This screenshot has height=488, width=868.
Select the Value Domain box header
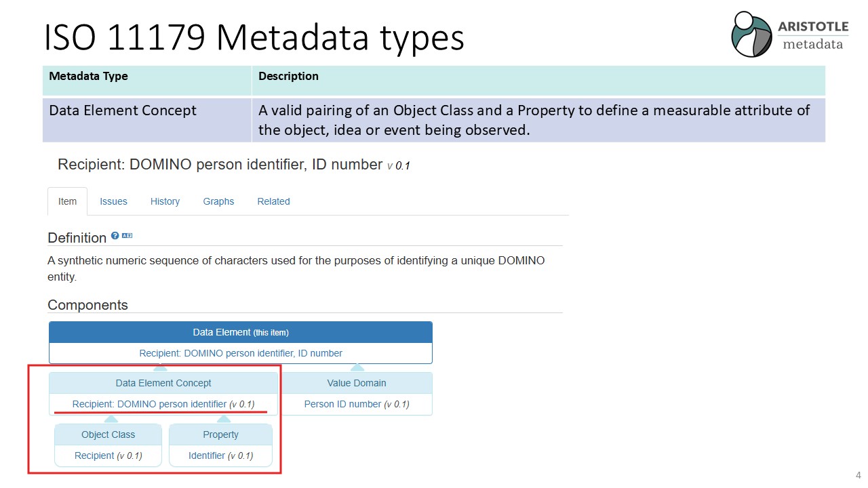[357, 383]
